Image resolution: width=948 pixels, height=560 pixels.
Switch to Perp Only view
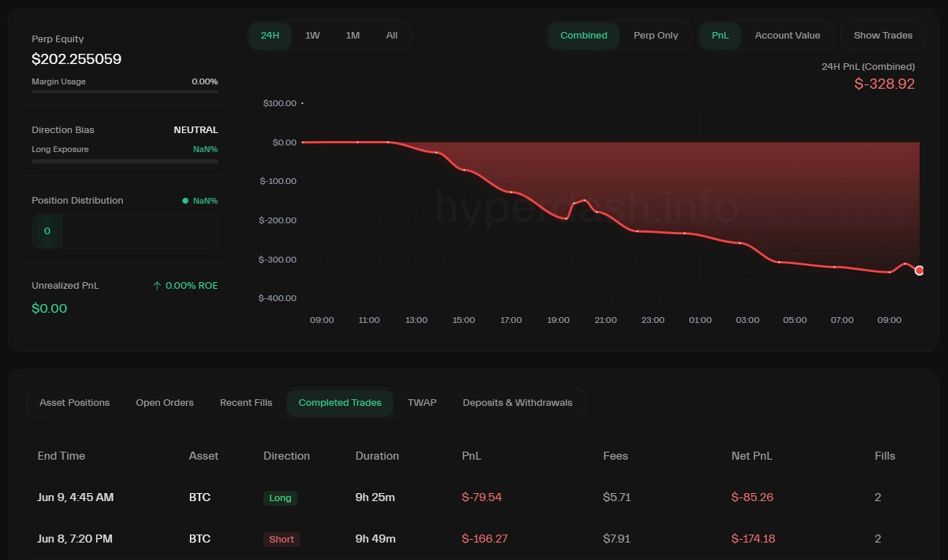point(656,36)
